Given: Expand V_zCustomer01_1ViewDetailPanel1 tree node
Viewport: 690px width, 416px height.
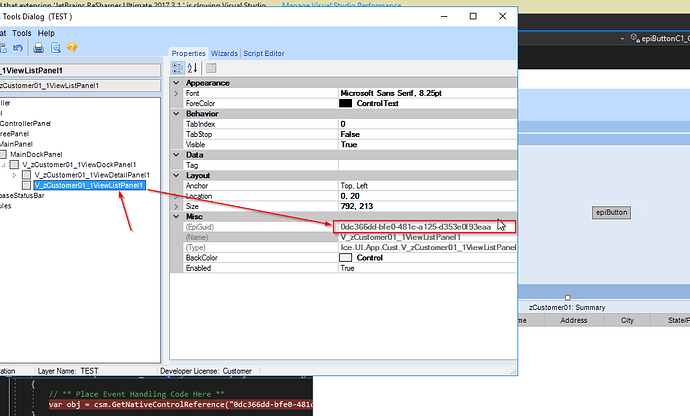Looking at the screenshot, I should tap(15, 175).
